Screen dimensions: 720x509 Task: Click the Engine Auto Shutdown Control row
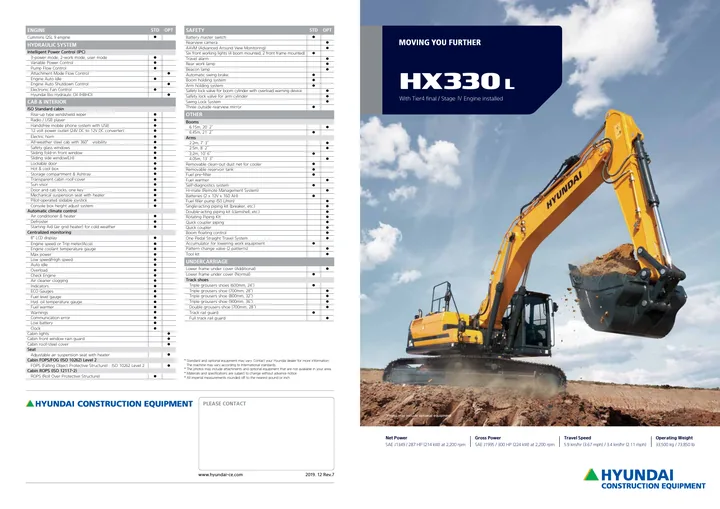coord(101,84)
